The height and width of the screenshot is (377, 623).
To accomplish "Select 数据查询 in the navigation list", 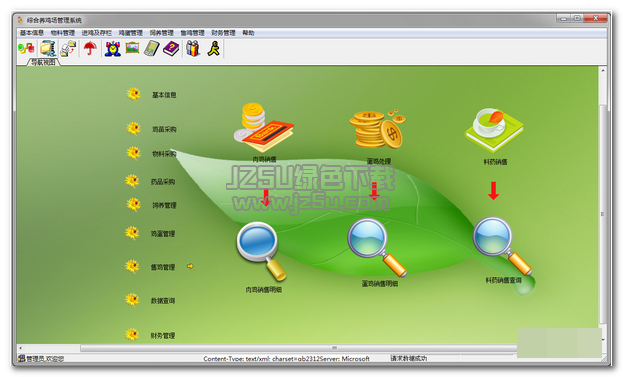I will pos(163,301).
